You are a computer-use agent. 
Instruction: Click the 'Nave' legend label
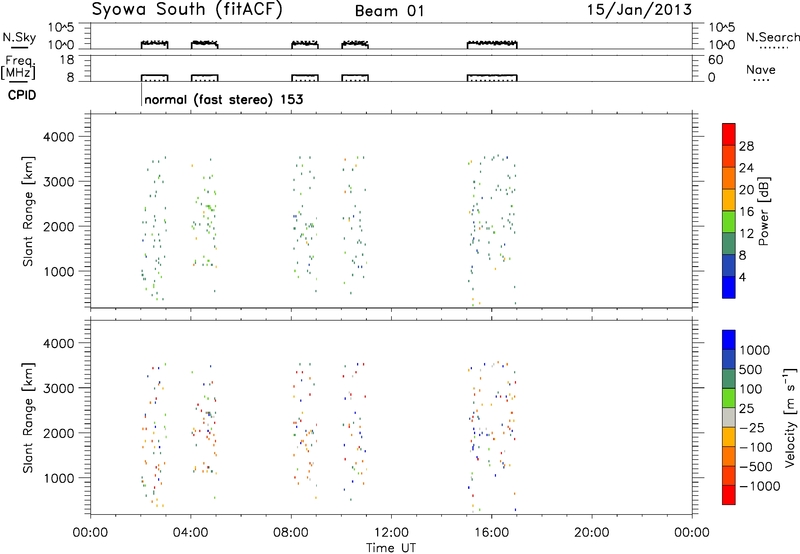(761, 69)
